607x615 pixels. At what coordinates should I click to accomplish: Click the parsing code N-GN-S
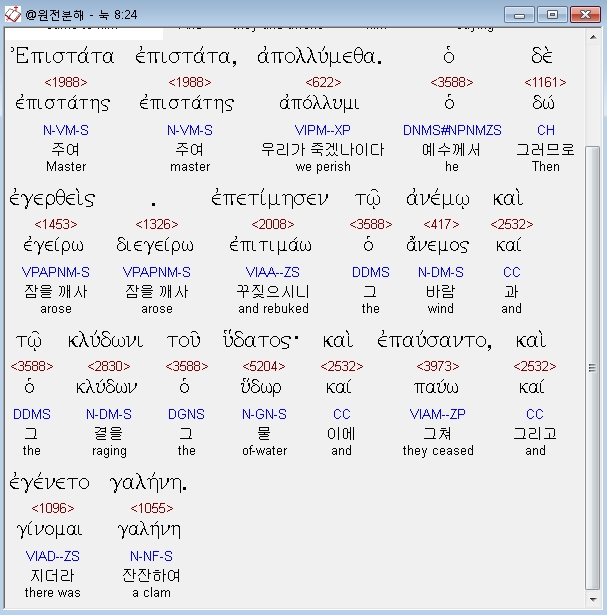click(x=264, y=414)
